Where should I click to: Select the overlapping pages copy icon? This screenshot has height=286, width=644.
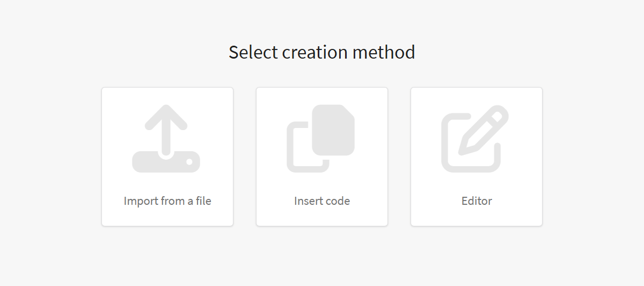(321, 139)
